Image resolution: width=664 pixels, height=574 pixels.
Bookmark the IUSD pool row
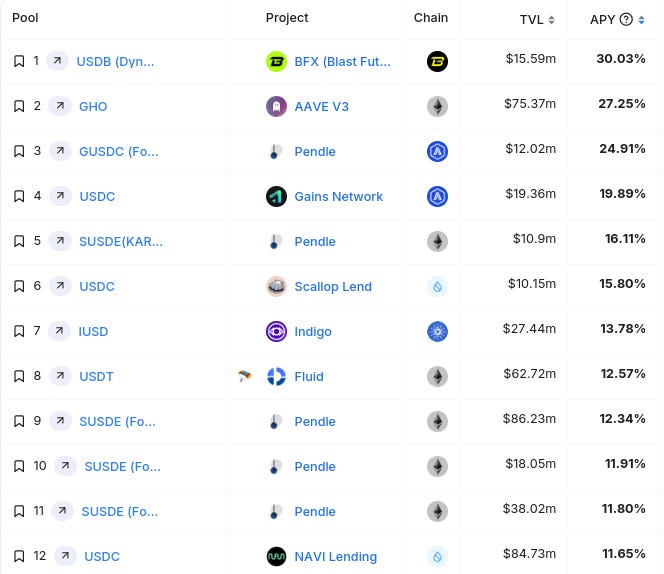point(19,331)
